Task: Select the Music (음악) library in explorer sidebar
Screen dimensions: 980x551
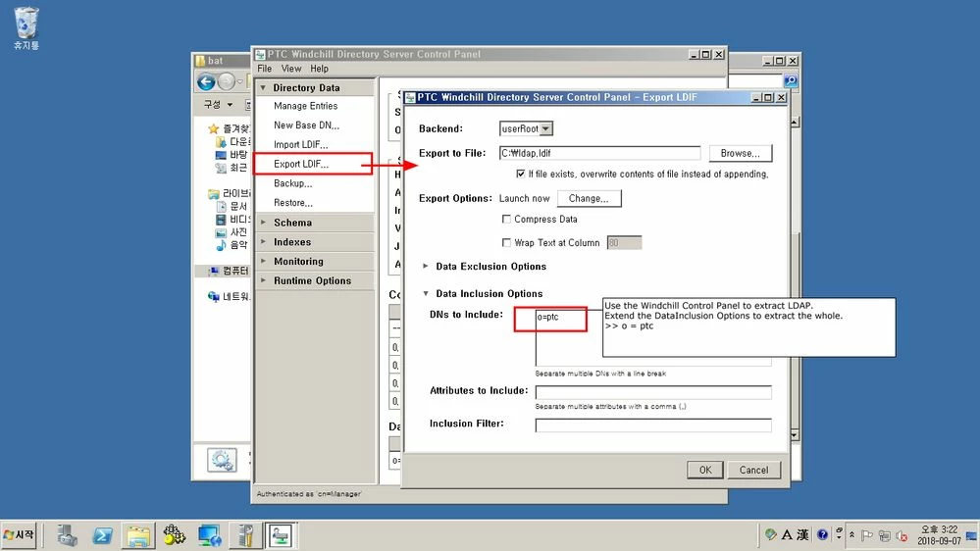Action: (x=232, y=245)
